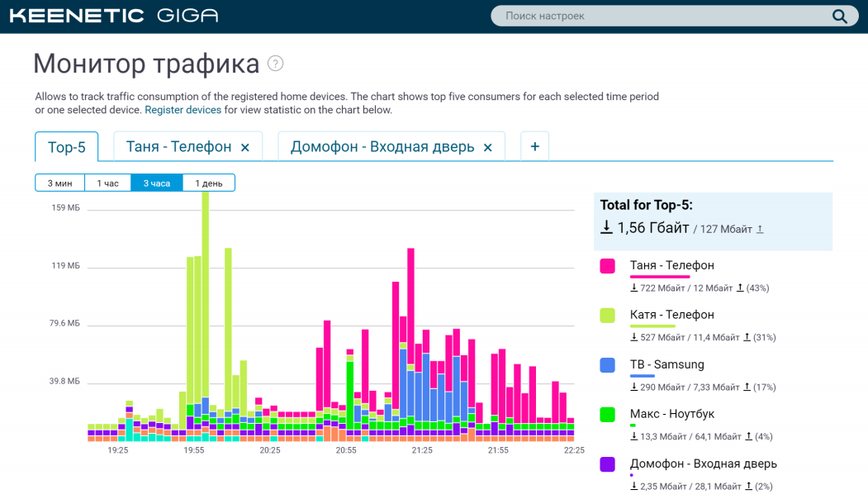The image size is (868, 499).
Task: Select the 1 час time range
Action: (x=107, y=183)
